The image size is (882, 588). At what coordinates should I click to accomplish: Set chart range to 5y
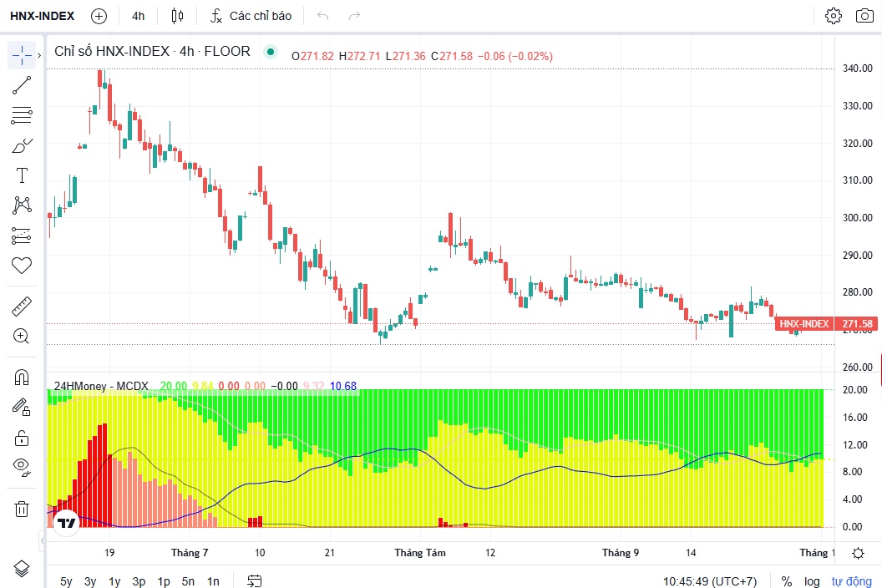pos(66,581)
